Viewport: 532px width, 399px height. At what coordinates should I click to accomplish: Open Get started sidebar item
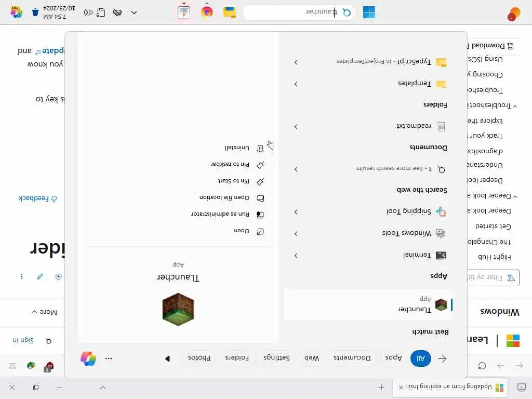click(x=494, y=227)
